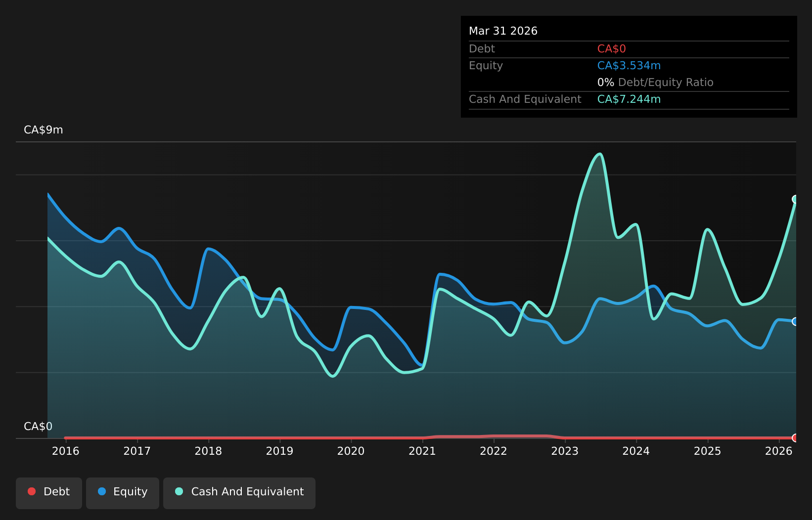The image size is (812, 520).
Task: Click the 2017 x-axis label
Action: coord(137,451)
